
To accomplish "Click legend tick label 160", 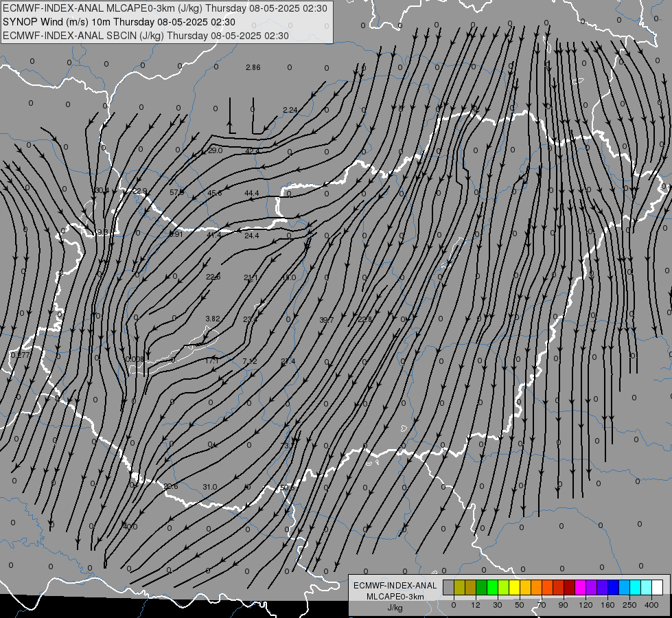I will (607, 605).
